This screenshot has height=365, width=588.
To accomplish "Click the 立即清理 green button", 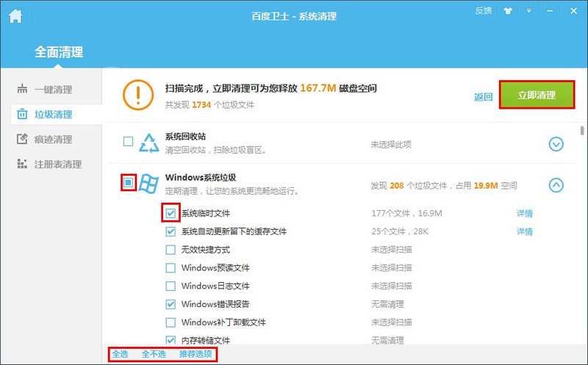I will point(537,95).
